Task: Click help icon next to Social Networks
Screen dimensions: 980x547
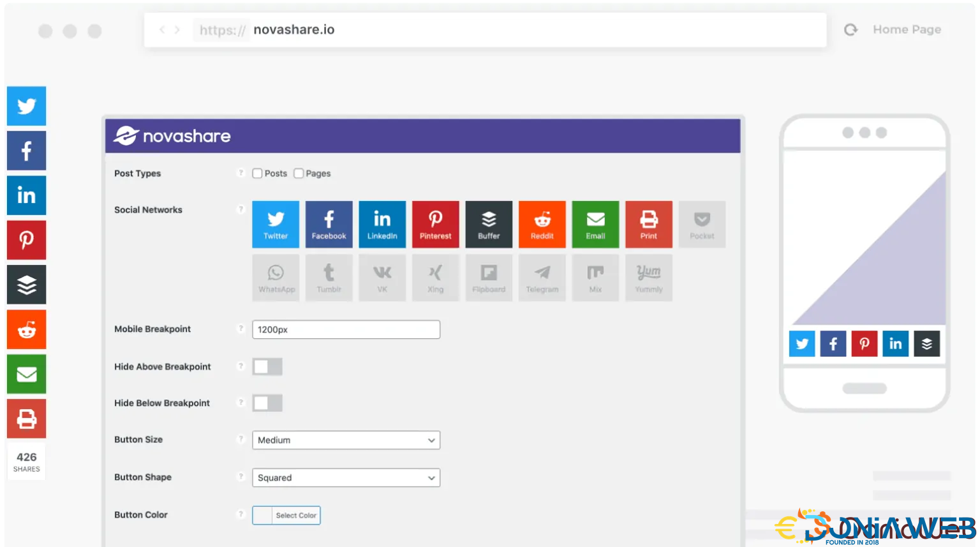Action: point(241,209)
